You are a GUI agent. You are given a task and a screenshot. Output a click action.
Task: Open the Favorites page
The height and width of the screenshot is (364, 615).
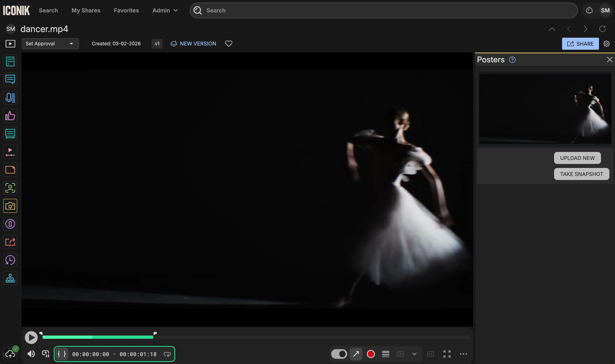(126, 10)
